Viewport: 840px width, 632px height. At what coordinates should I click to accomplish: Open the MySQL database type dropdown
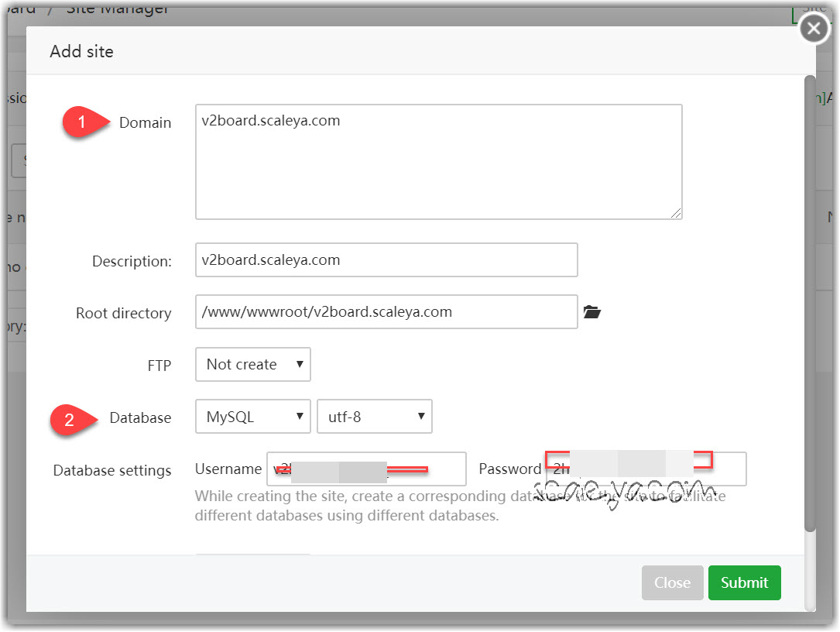(x=253, y=417)
